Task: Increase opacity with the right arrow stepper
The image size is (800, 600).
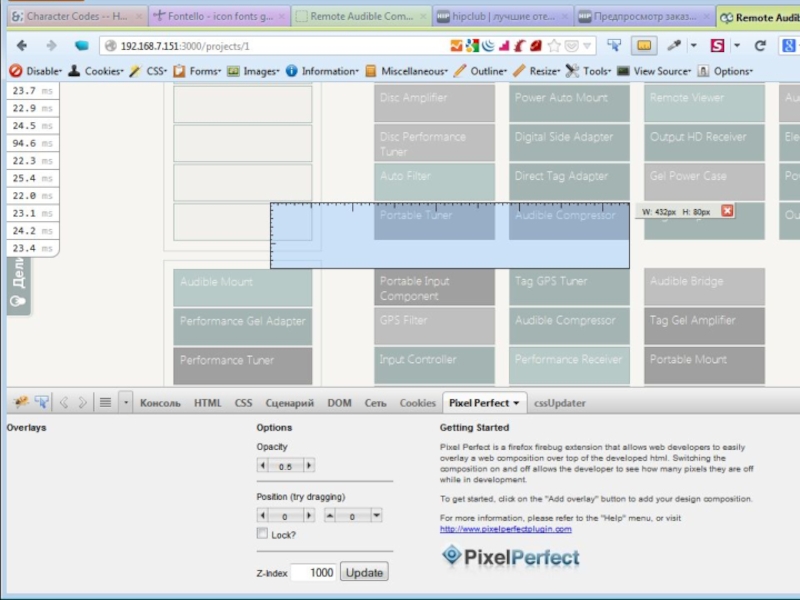Action: tap(309, 466)
